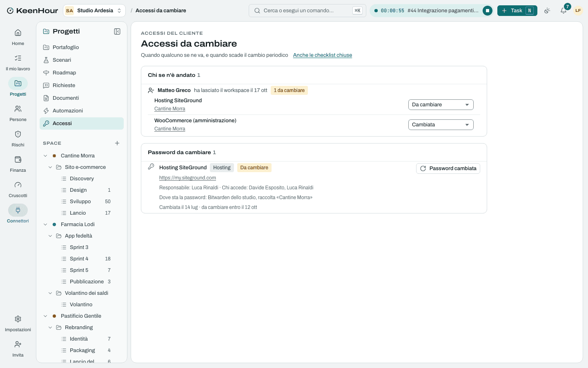Collapse the Cantine Morra space
Viewport: 588px width, 368px height.
point(45,156)
